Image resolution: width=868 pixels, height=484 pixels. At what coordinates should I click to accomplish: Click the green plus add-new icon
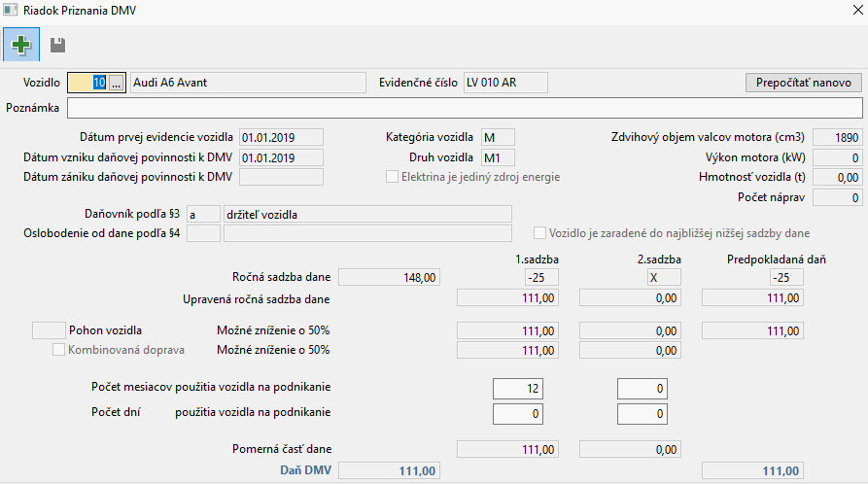tap(21, 45)
